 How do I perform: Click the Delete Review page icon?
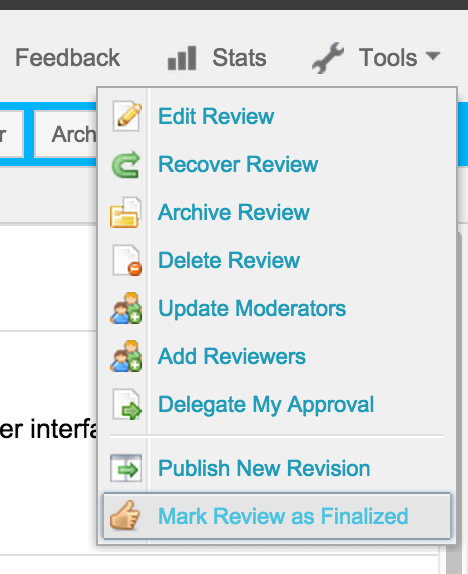click(127, 260)
